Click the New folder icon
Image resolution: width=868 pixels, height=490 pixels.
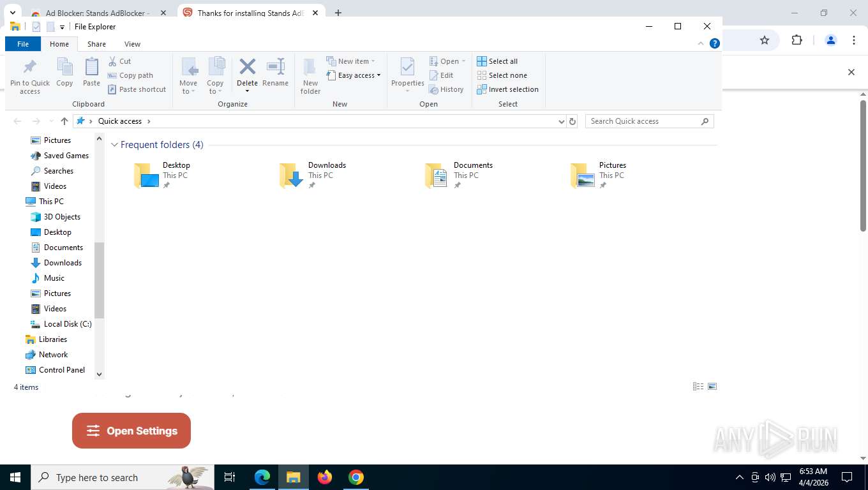(310, 67)
